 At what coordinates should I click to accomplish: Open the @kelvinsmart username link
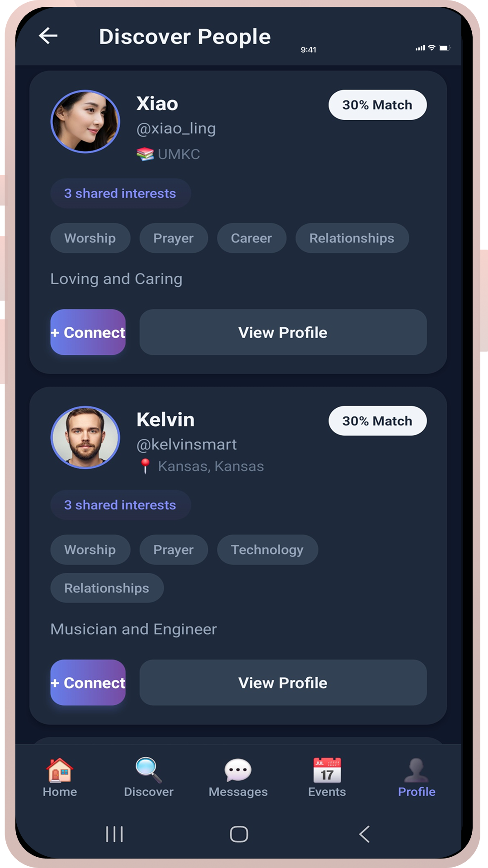[x=187, y=444]
